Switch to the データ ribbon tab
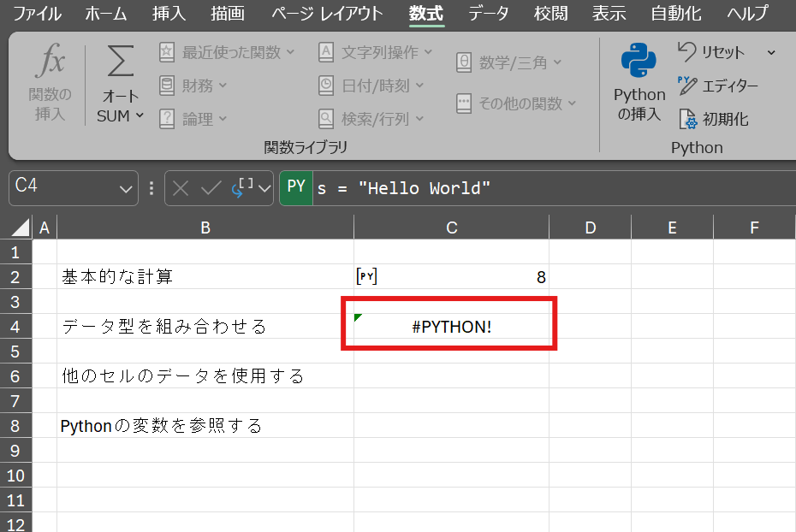 (488, 14)
